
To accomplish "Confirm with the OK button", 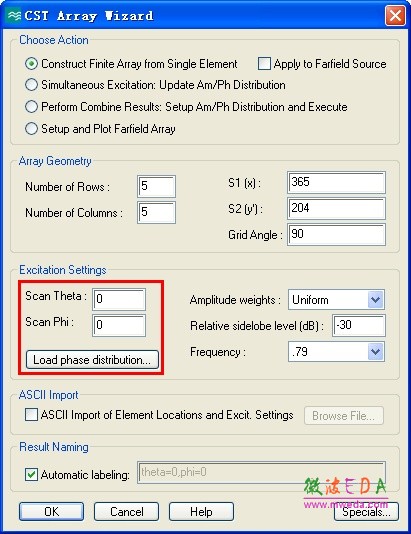I will click(51, 512).
